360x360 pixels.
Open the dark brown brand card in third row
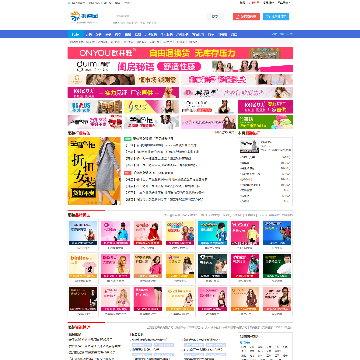pos(83,299)
